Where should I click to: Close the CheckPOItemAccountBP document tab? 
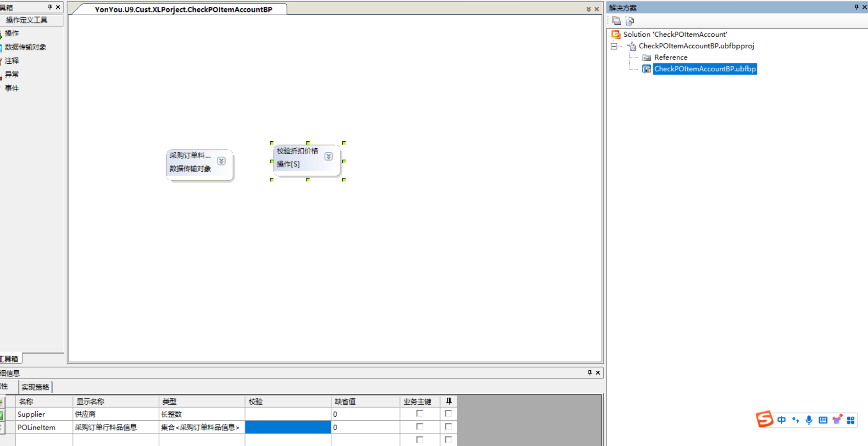pos(596,9)
